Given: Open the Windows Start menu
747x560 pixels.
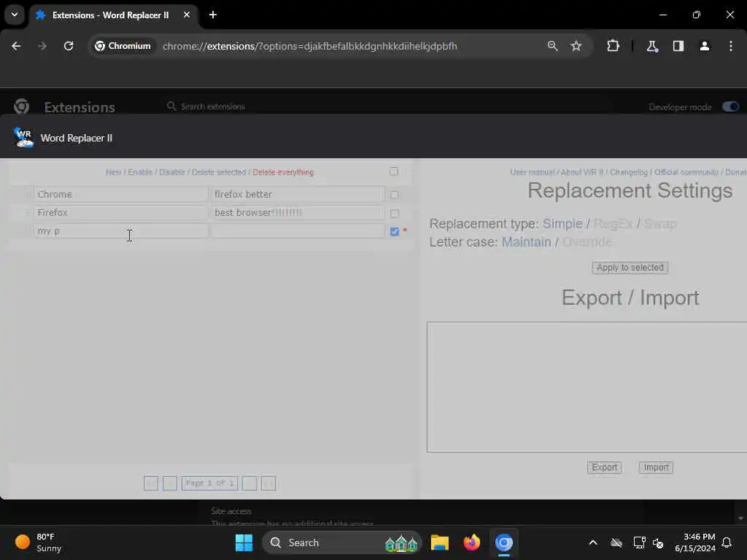Looking at the screenshot, I should click(x=244, y=542).
